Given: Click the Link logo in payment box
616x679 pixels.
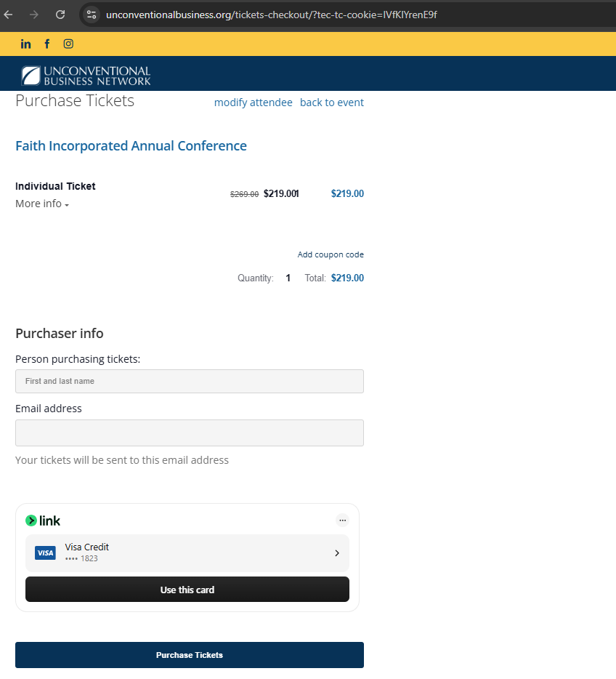Looking at the screenshot, I should [43, 521].
